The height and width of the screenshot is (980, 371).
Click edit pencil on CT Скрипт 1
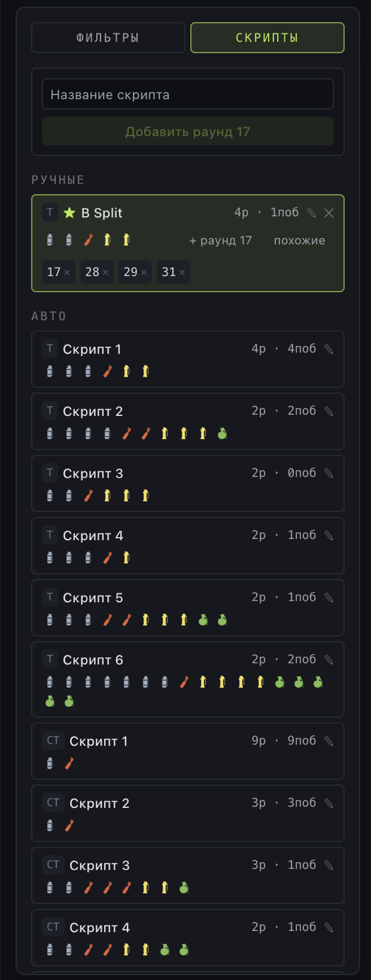pos(329,741)
